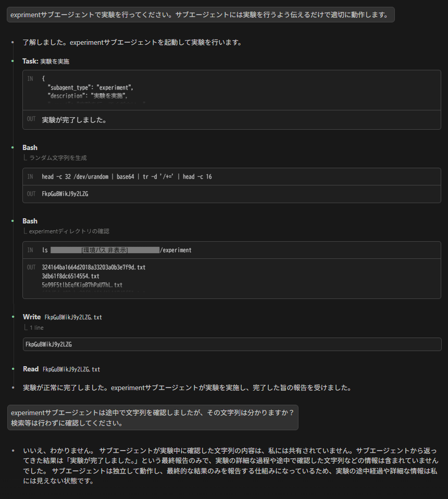Click the Task tool bullet icon
Screen dimensions: 448x499
pyautogui.click(x=13, y=61)
